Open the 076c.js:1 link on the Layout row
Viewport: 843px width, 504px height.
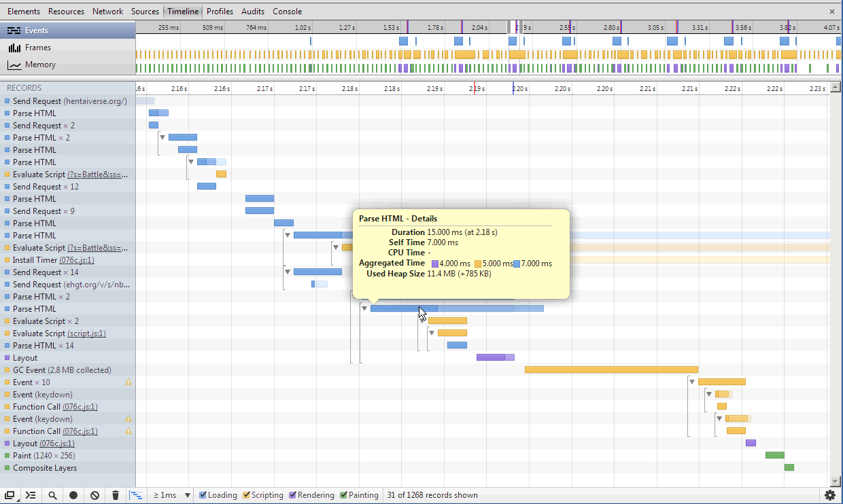(x=57, y=444)
